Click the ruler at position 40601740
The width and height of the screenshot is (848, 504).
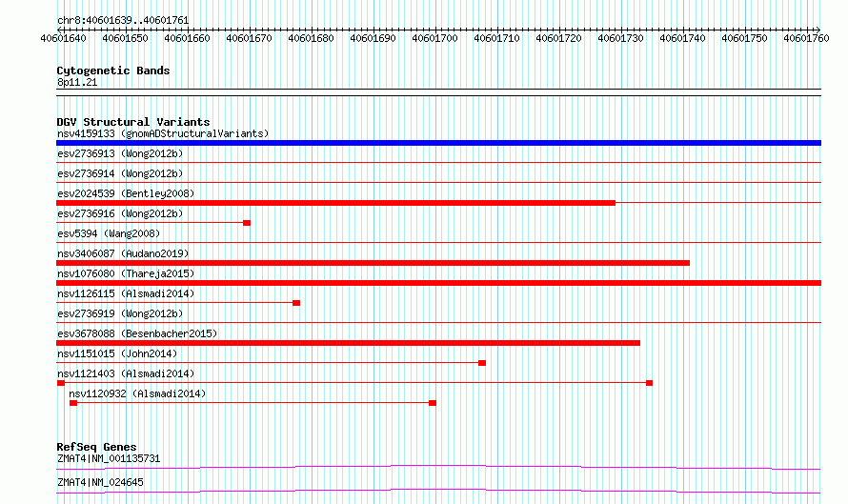point(682,38)
